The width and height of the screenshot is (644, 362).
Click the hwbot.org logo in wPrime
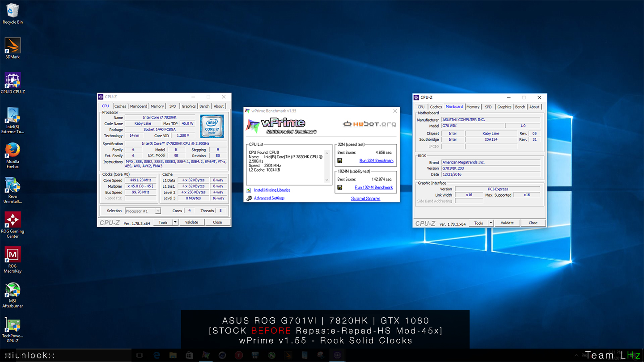369,124
